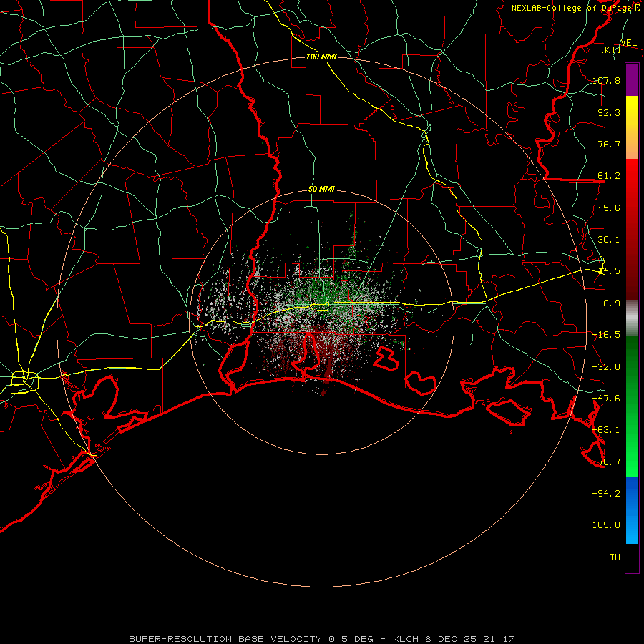The image size is (644, 644).
Task: Click the -16.5 velocity scale value
Action: coord(606,335)
